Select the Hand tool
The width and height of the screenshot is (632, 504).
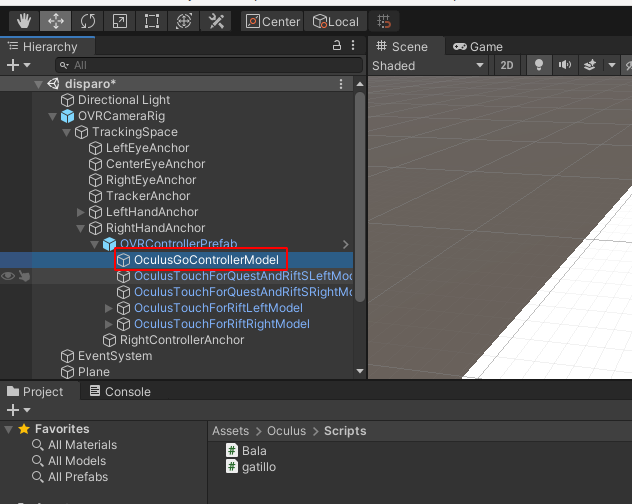tap(23, 21)
